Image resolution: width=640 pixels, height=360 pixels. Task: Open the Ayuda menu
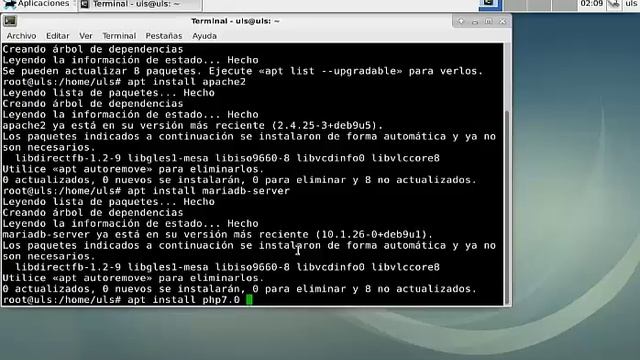[204, 36]
